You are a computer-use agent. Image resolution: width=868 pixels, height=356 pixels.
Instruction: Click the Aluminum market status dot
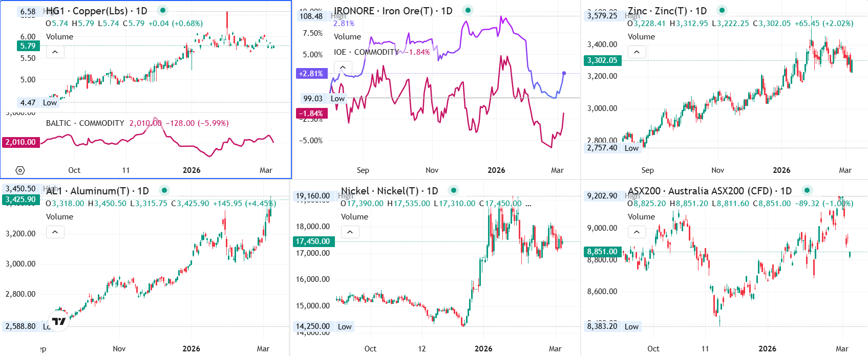point(164,190)
